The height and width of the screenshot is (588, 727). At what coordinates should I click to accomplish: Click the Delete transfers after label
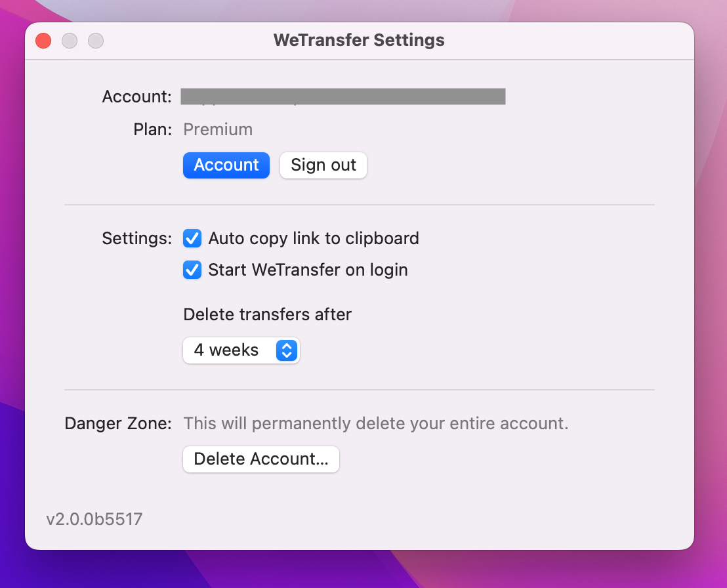click(x=268, y=314)
